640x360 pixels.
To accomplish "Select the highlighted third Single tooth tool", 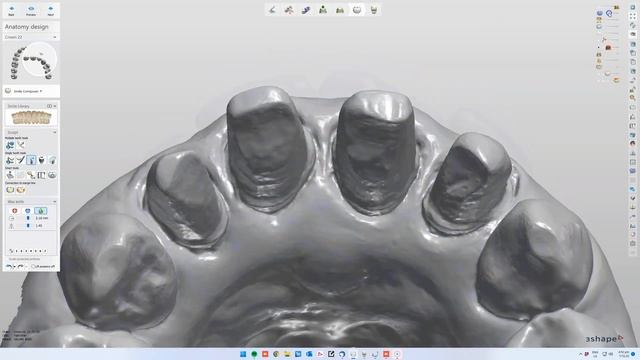I will (31, 160).
